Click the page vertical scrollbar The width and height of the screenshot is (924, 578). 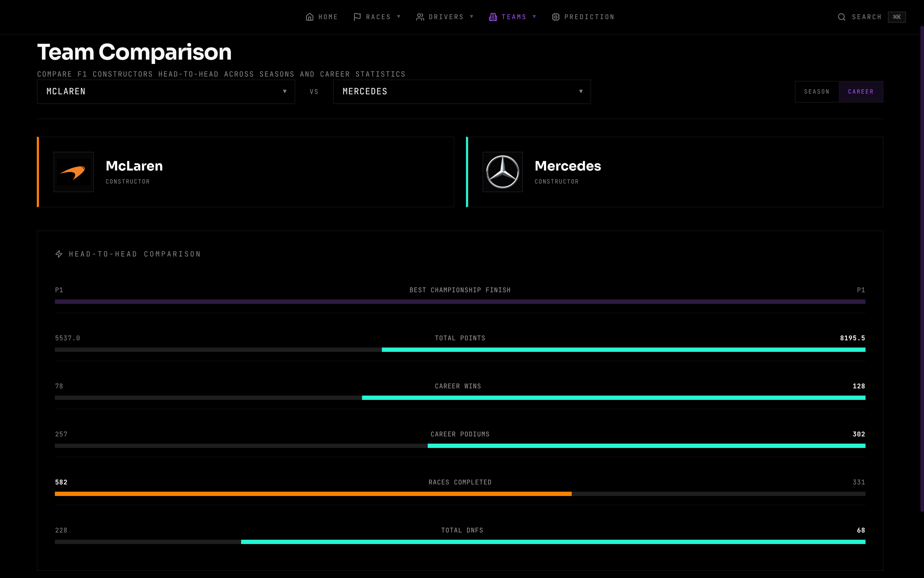(922, 269)
